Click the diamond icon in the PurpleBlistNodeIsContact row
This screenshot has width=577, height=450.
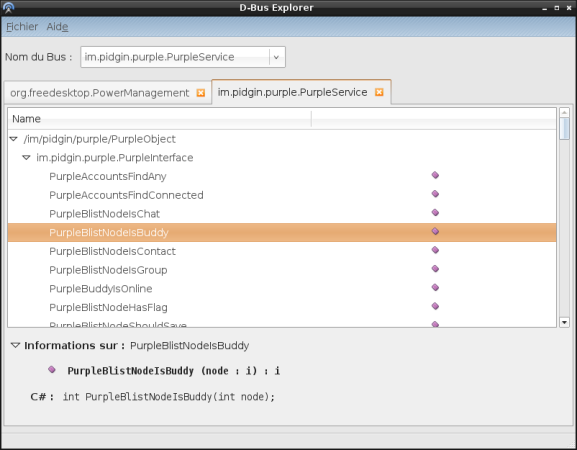(x=435, y=250)
